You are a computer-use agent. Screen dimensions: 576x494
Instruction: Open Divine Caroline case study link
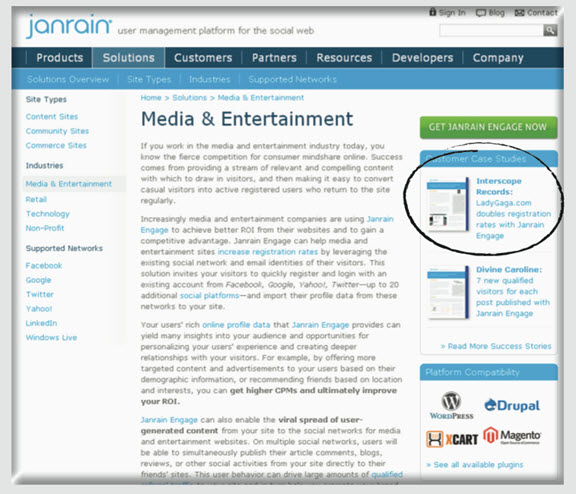pyautogui.click(x=513, y=291)
